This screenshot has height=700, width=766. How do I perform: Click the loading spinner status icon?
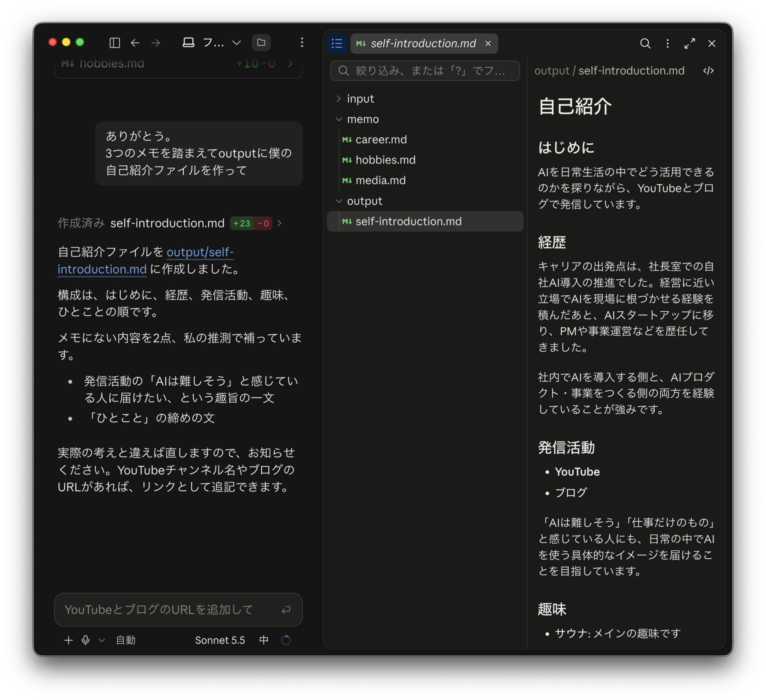point(286,640)
